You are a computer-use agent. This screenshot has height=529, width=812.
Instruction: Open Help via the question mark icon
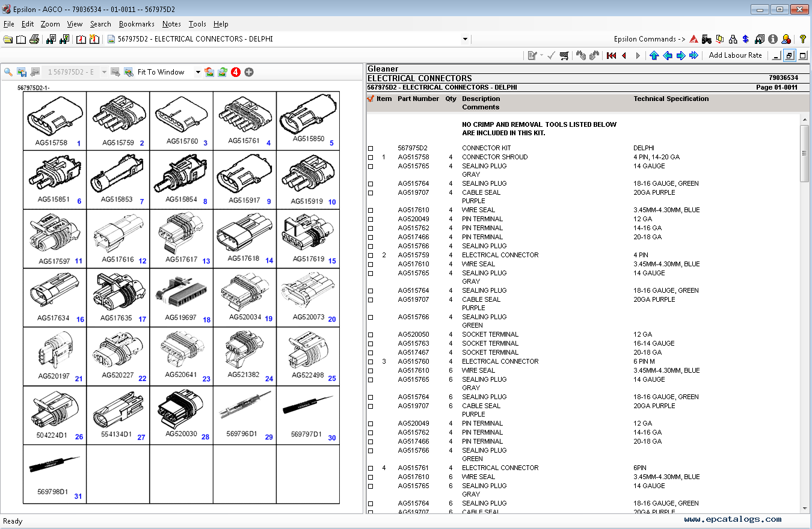coord(802,39)
